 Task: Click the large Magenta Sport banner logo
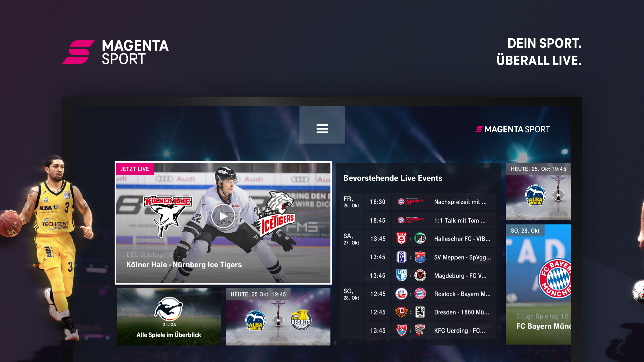(115, 52)
